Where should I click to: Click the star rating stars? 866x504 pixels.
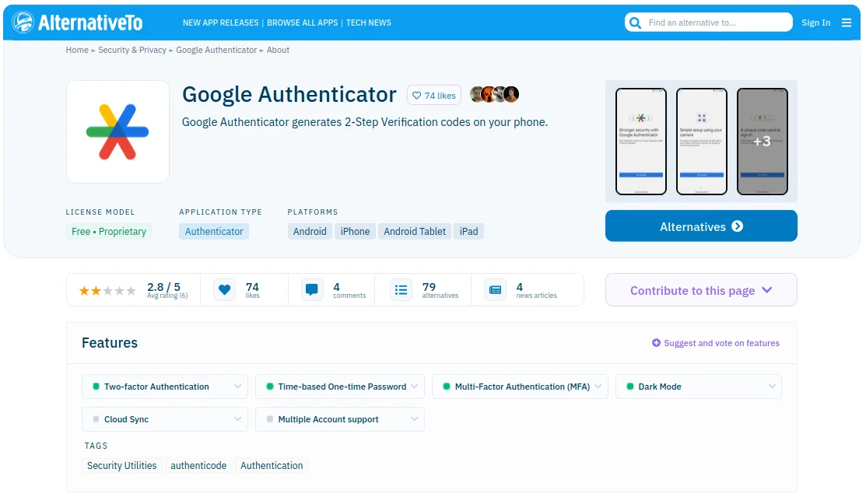click(x=107, y=290)
